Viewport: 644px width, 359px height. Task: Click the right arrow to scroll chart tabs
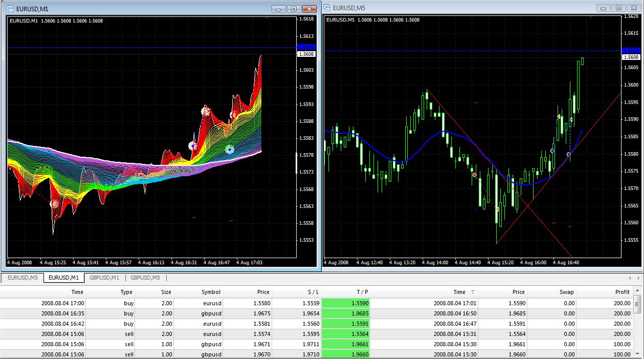pyautogui.click(x=638, y=278)
